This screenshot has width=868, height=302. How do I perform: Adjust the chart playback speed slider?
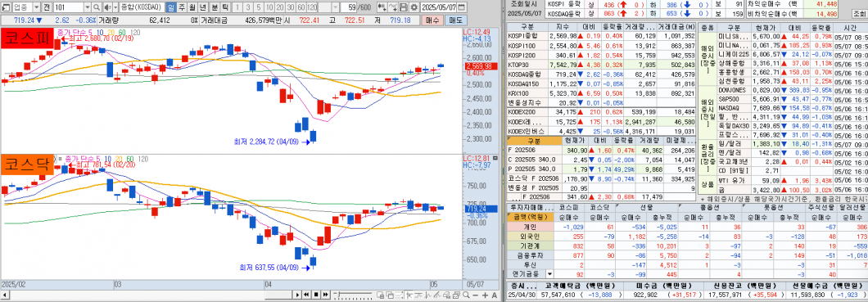[353, 295]
